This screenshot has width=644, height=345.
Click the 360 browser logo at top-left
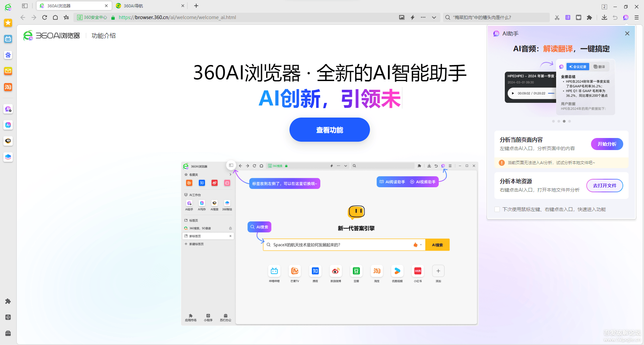tap(8, 7)
